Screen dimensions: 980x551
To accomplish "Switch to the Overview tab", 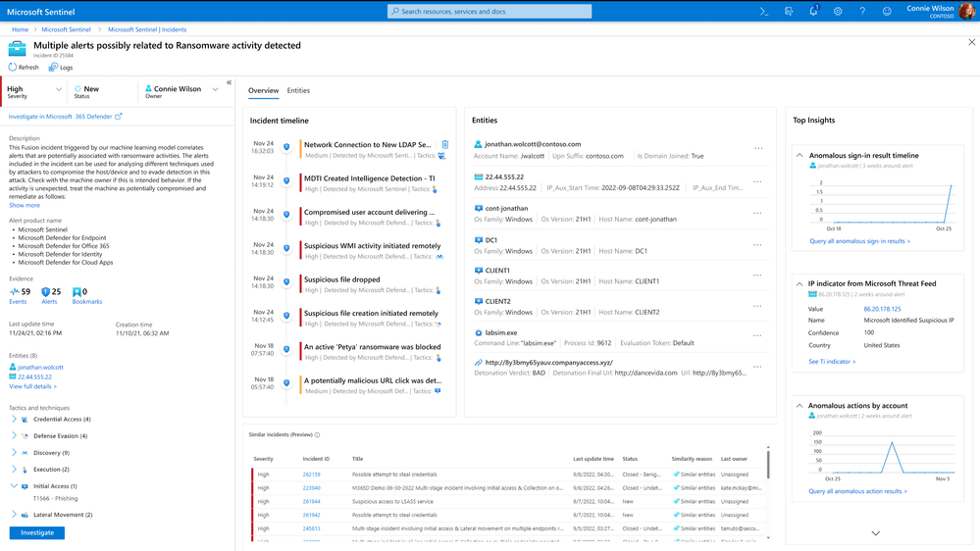I will pyautogui.click(x=263, y=90).
